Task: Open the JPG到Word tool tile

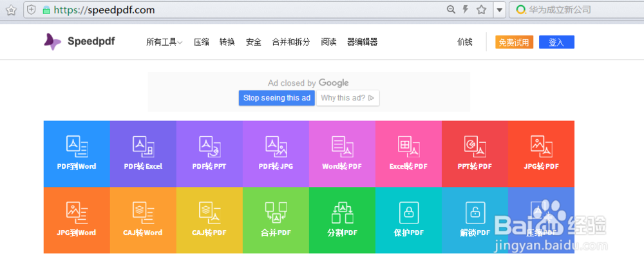Action: click(x=77, y=220)
